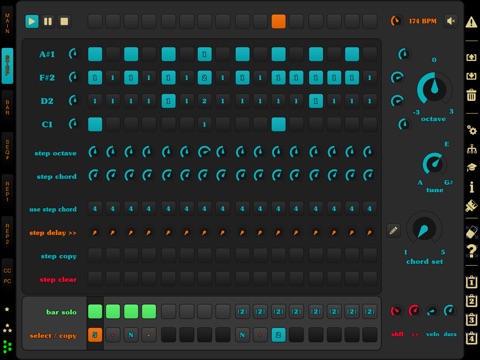The height and width of the screenshot is (360, 480).
Task: Click the pencil edit icon
Action: tap(393, 230)
